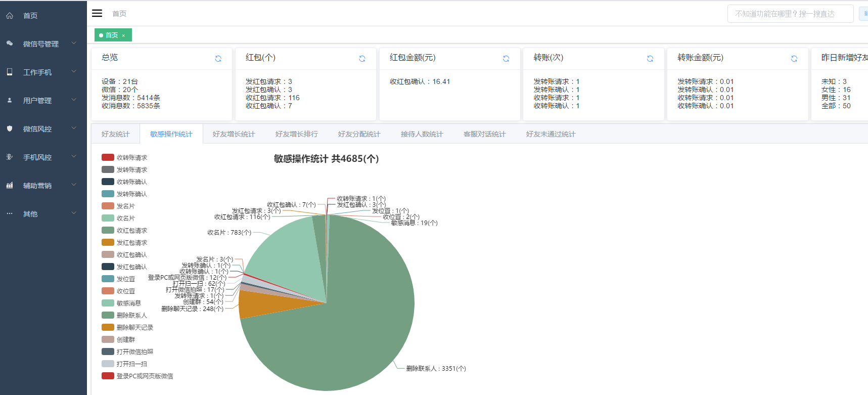
Task: Refresh the 转账金额(元) card
Action: (794, 59)
